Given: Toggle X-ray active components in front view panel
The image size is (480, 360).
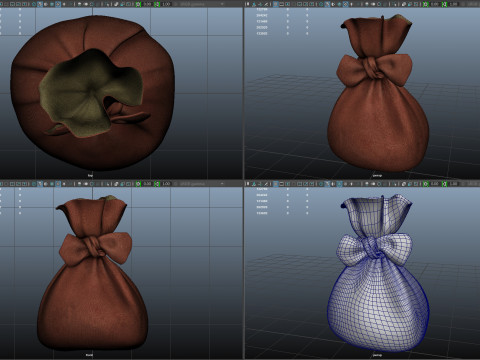Looking at the screenshot, I should click(122, 184).
